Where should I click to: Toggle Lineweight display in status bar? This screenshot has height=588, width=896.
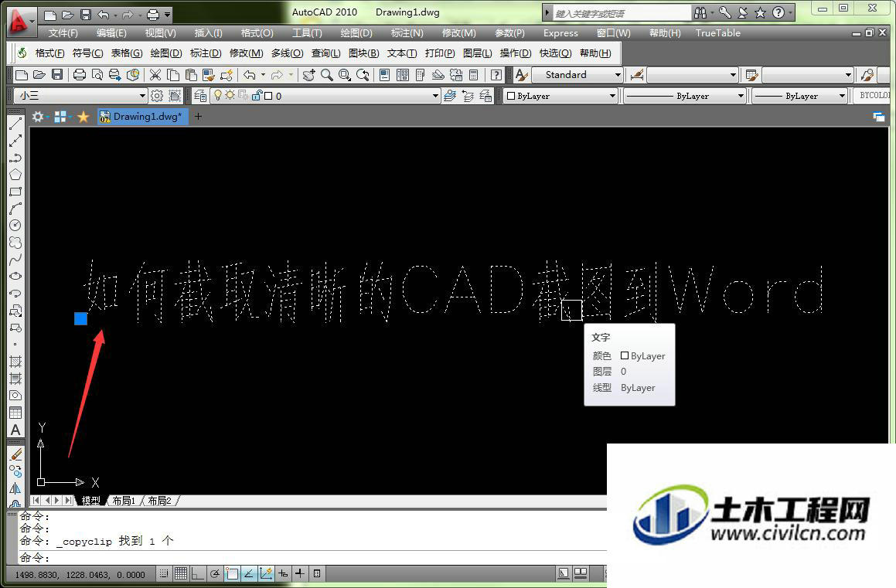299,574
